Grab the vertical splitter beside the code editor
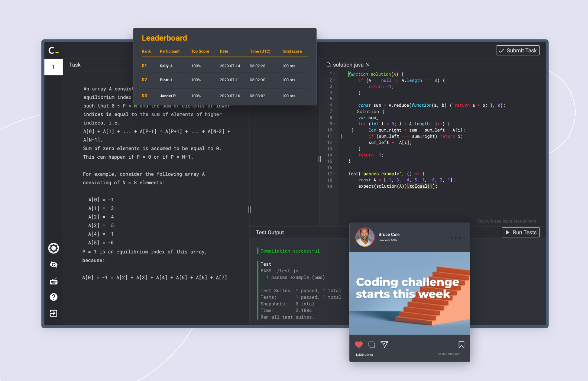588x381 pixels. click(319, 159)
